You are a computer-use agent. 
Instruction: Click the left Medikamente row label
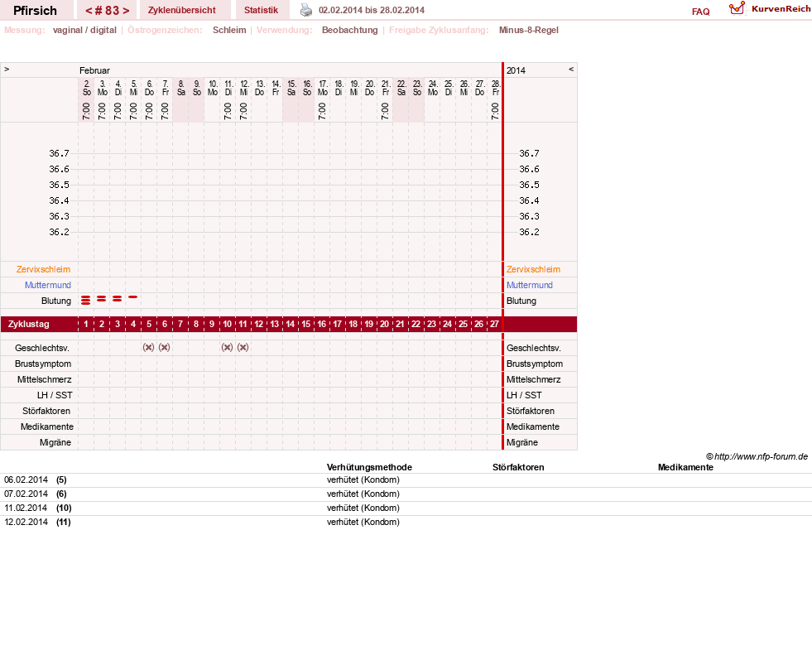click(47, 426)
